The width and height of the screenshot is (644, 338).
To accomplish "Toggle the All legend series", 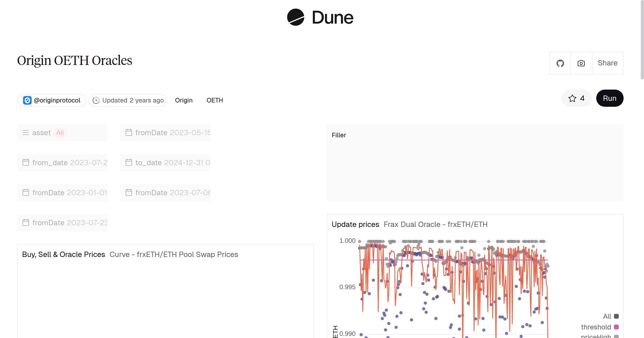I will click(x=607, y=316).
